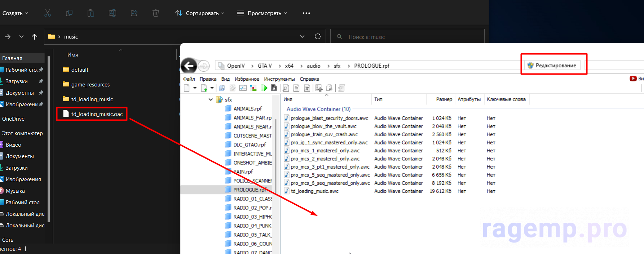Click the refresh icon in Explorer address bar
Viewport: 644px width, 254px height.
click(318, 36)
